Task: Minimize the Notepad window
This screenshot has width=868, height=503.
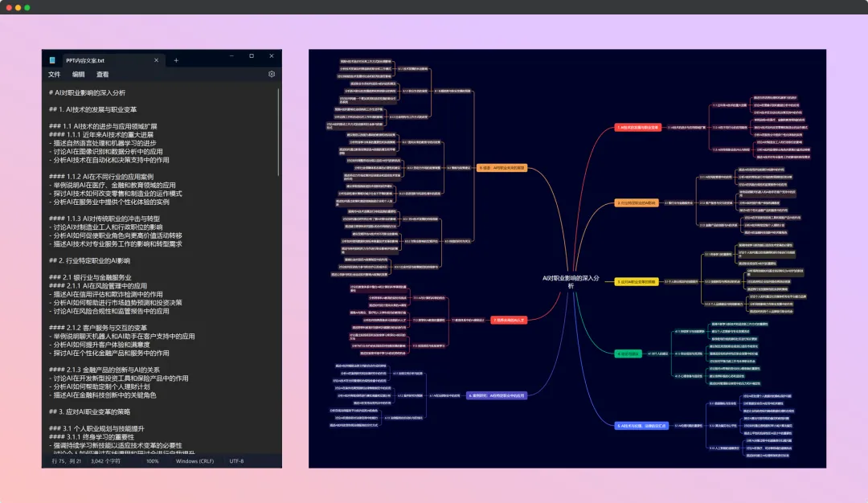Action: 230,56
